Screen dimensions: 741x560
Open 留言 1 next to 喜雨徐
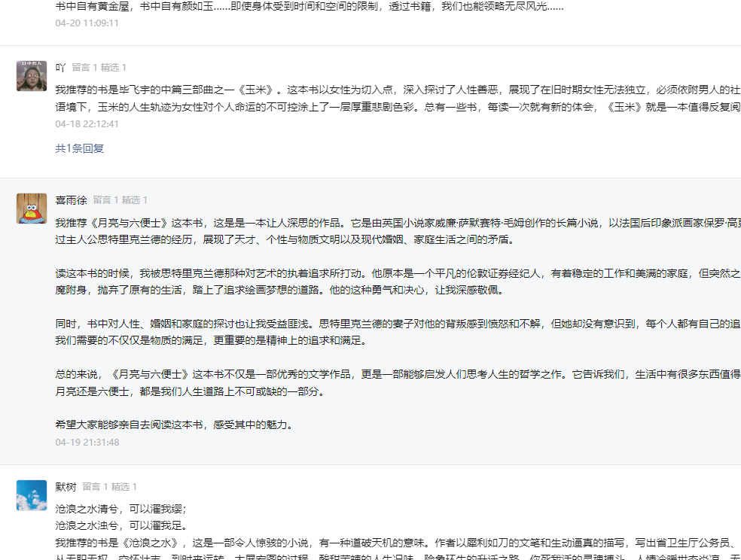click(105, 200)
